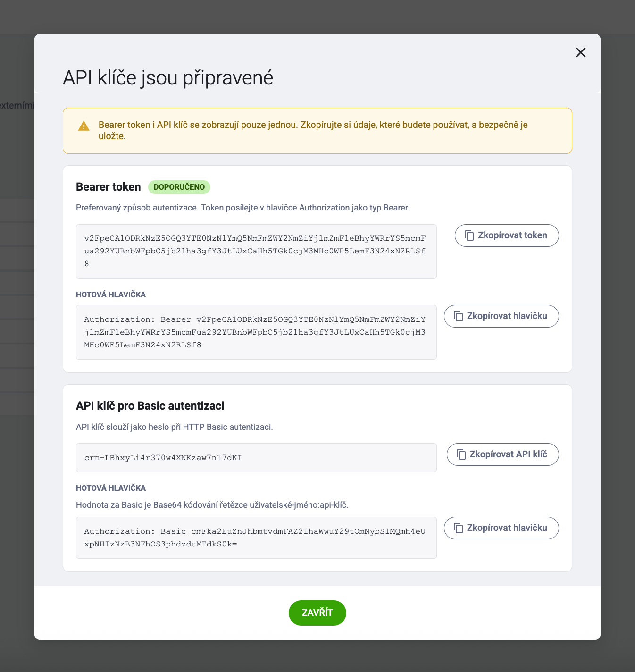Click copy icon beside Bearer hlavičku
Viewport: 635px width, 672px height.
pos(459,316)
